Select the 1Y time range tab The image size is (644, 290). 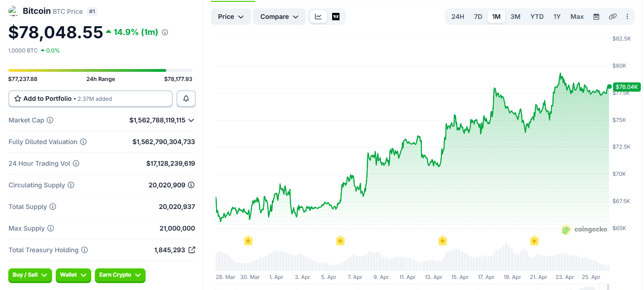point(557,17)
